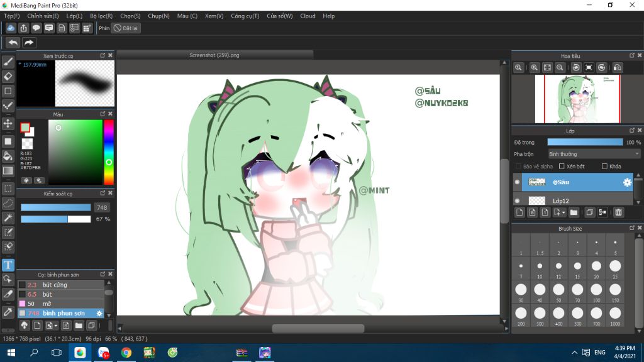Open Chrome from the taskbar

pyautogui.click(x=126, y=353)
